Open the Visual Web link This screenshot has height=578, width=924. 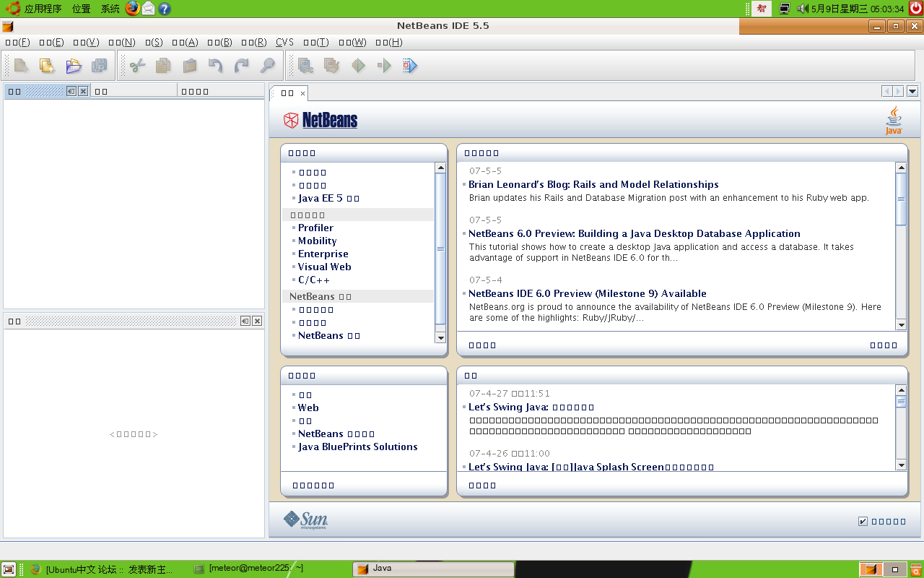coord(325,267)
